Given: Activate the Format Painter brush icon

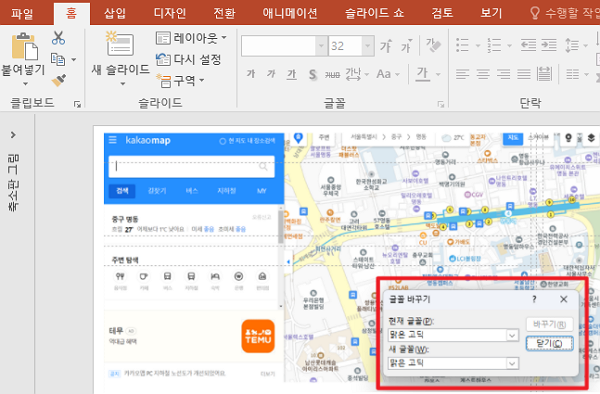Looking at the screenshot, I should 59,80.
